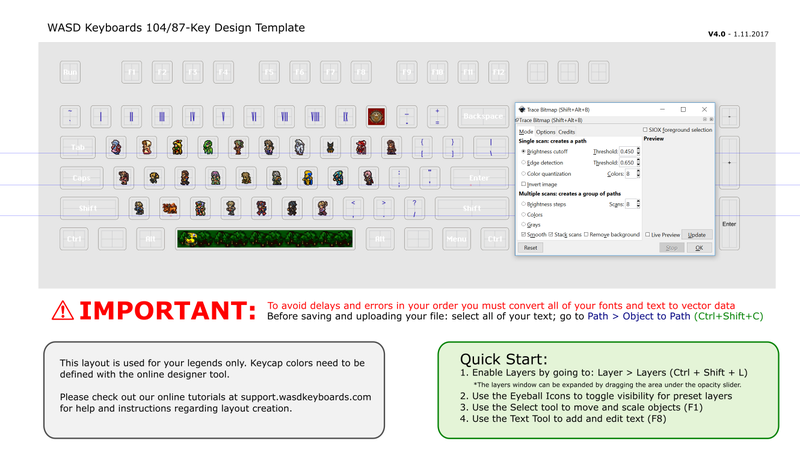
Task: Select the Roman numeral I key
Action: pos(101,117)
